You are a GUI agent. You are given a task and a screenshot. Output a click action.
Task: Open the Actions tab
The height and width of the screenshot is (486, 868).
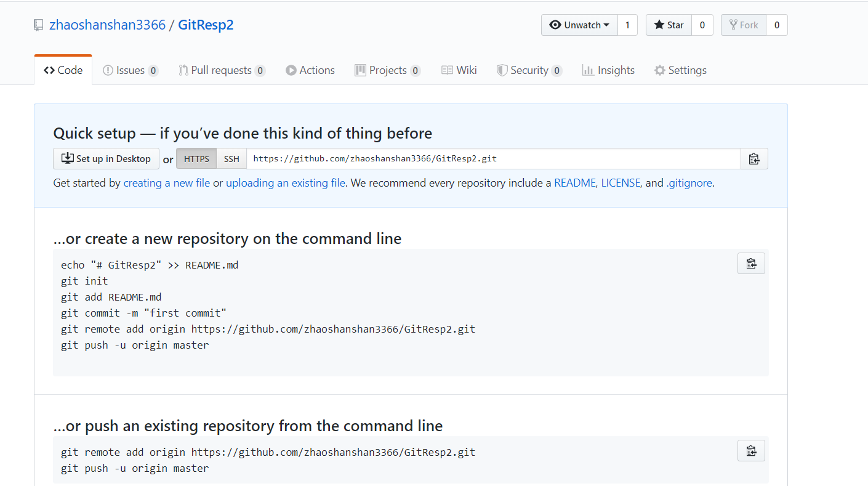point(310,70)
